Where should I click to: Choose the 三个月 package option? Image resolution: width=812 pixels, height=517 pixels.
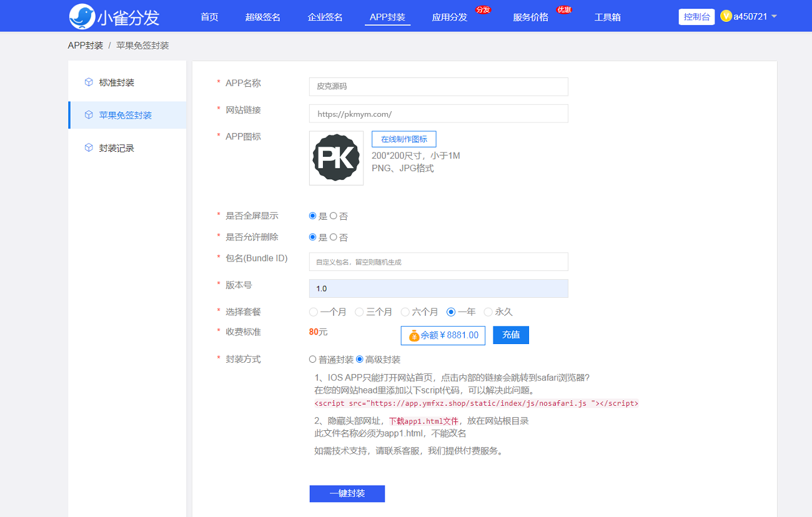[x=359, y=312]
